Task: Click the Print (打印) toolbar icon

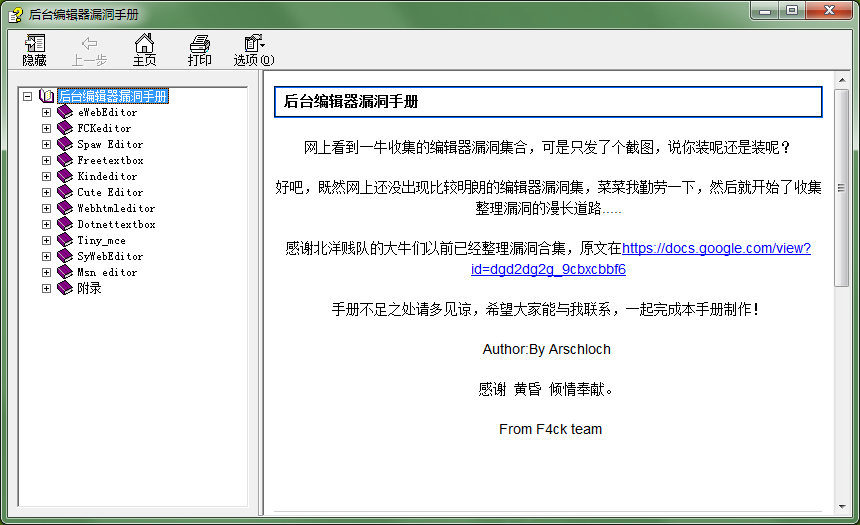Action: pos(199,43)
